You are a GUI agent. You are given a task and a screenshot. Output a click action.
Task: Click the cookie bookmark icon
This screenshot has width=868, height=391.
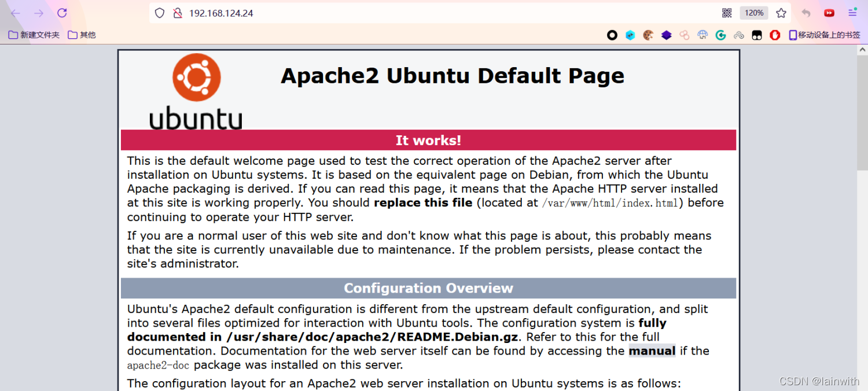click(648, 35)
